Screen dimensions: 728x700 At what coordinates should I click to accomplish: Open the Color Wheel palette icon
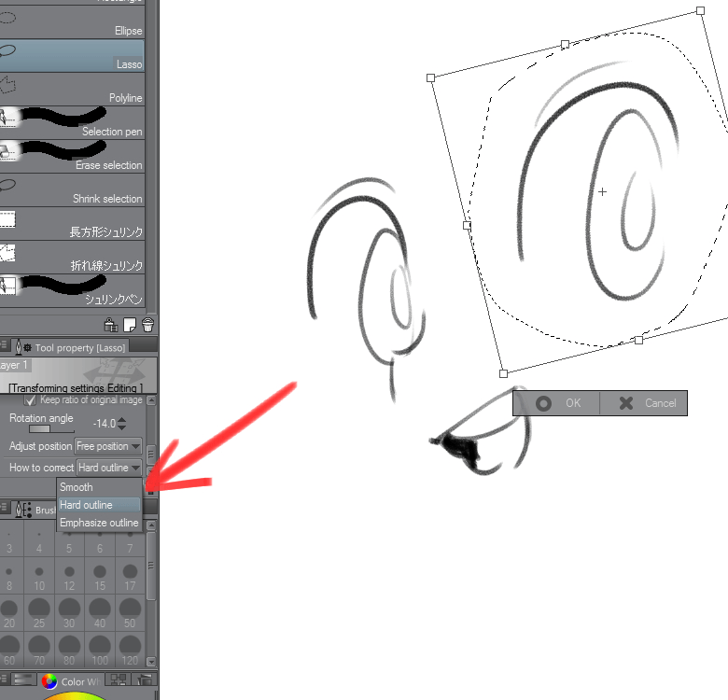click(49, 682)
